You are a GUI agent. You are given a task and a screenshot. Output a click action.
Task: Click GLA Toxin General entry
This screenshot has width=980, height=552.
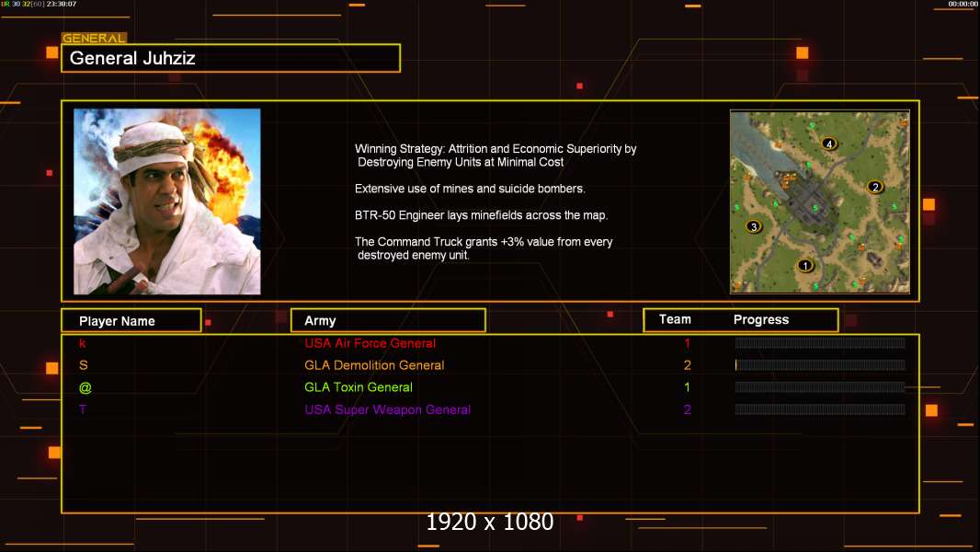[359, 387]
